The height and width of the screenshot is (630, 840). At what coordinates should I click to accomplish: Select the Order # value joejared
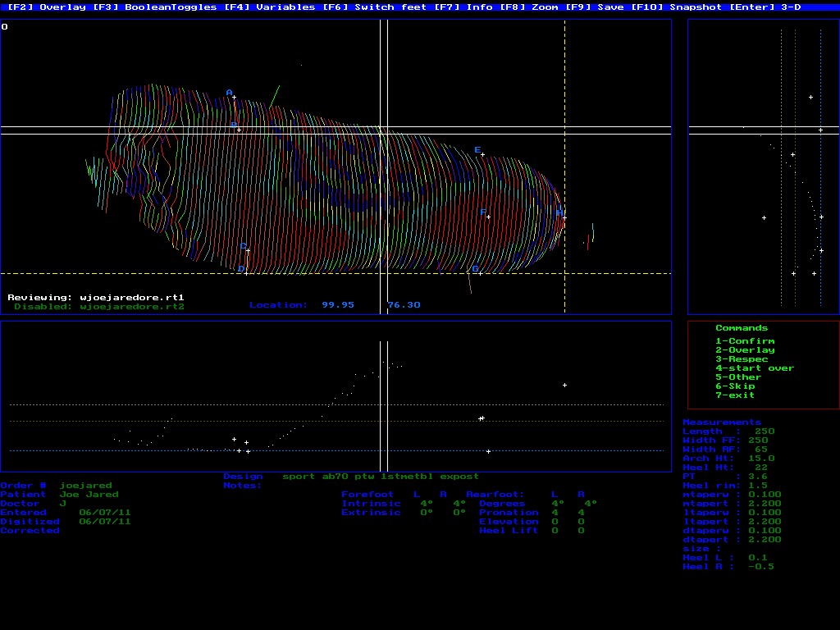(85, 486)
